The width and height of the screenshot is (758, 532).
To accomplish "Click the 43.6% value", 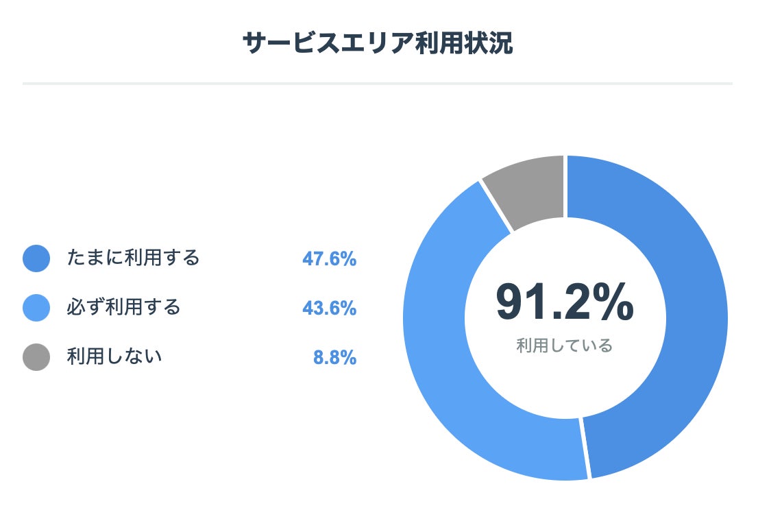I will pos(329,309).
